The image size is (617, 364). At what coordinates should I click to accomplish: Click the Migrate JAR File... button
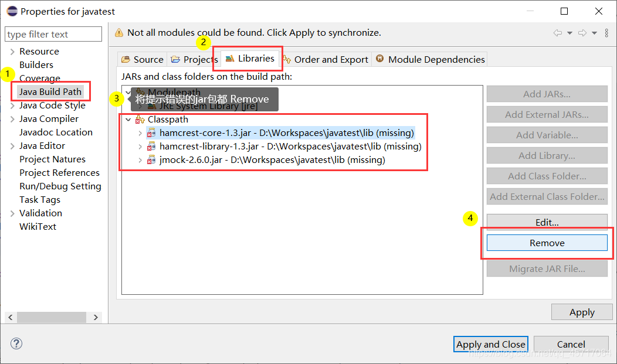tap(547, 269)
